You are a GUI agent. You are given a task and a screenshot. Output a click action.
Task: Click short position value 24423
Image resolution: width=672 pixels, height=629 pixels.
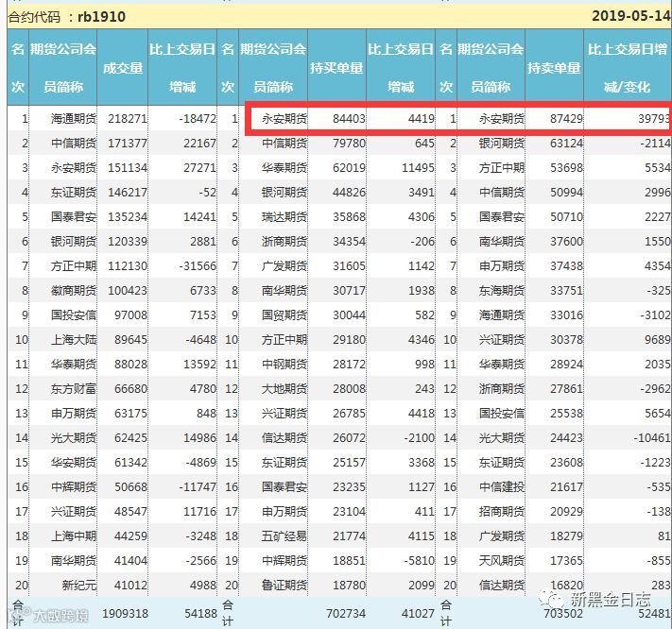pos(566,438)
